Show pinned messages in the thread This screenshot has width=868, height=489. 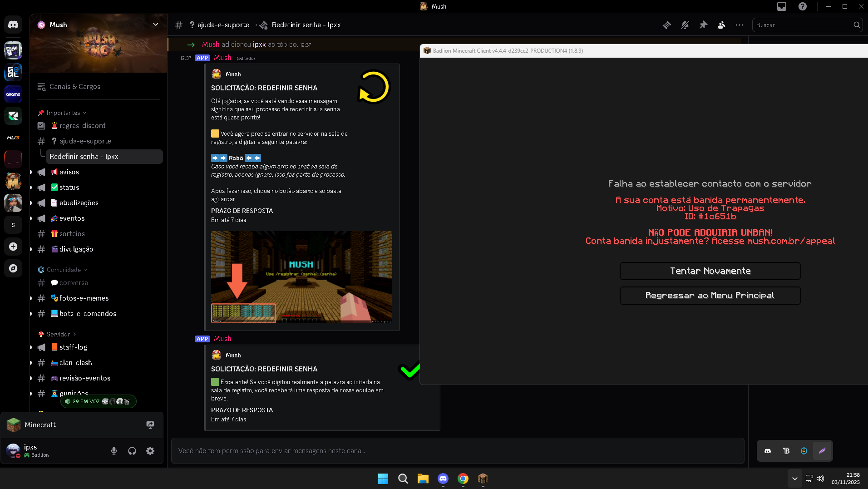point(703,25)
